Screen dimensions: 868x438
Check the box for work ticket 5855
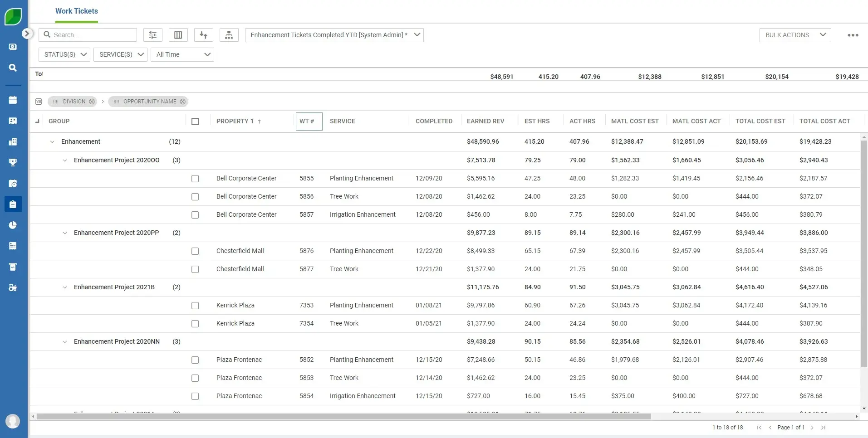tap(195, 179)
